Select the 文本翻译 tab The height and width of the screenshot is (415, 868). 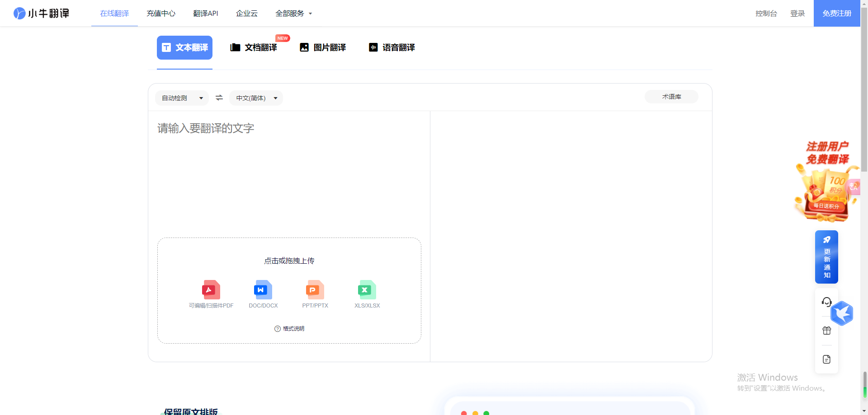click(x=184, y=47)
